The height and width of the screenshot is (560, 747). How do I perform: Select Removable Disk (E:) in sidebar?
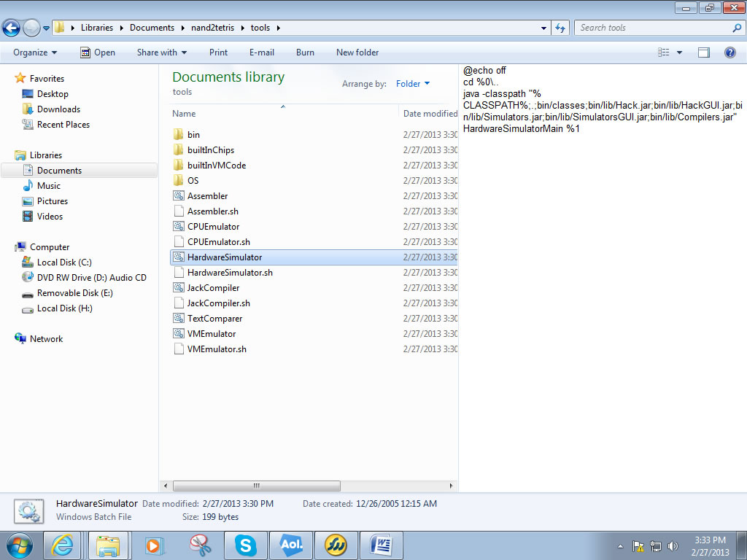tap(74, 293)
